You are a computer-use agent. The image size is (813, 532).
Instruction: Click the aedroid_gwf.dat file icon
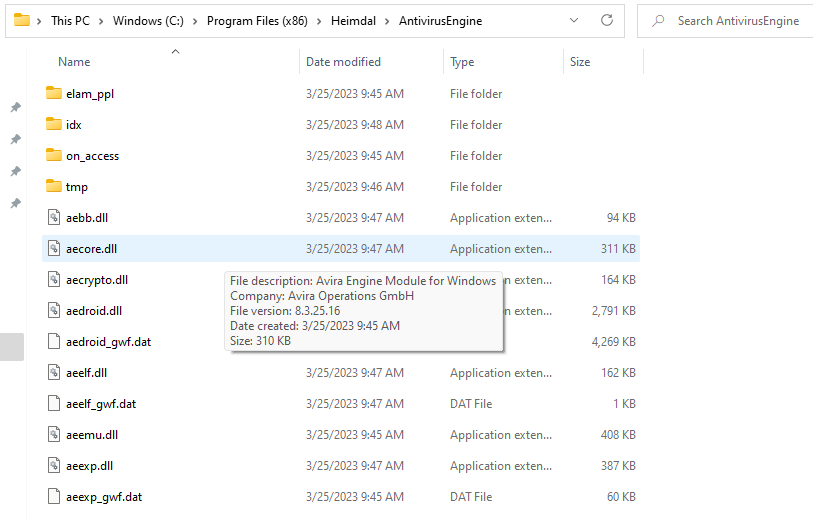(55, 342)
